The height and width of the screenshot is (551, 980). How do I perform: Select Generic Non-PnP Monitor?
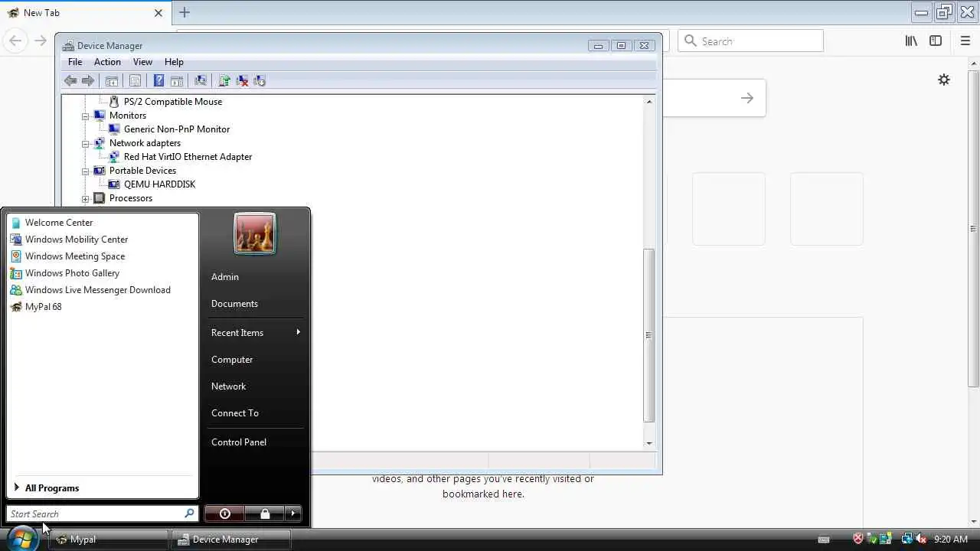tap(177, 129)
